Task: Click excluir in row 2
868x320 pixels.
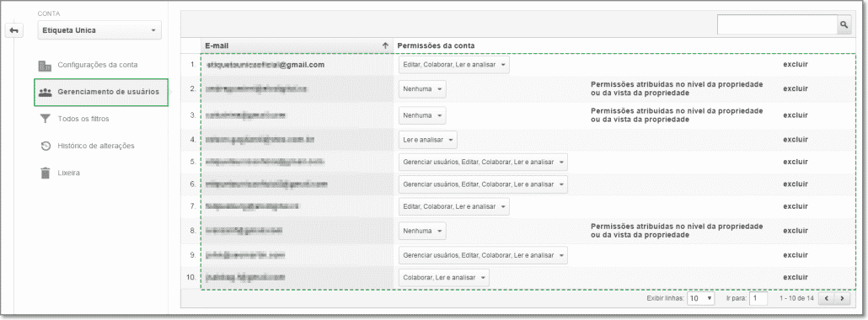Action: [x=796, y=88]
